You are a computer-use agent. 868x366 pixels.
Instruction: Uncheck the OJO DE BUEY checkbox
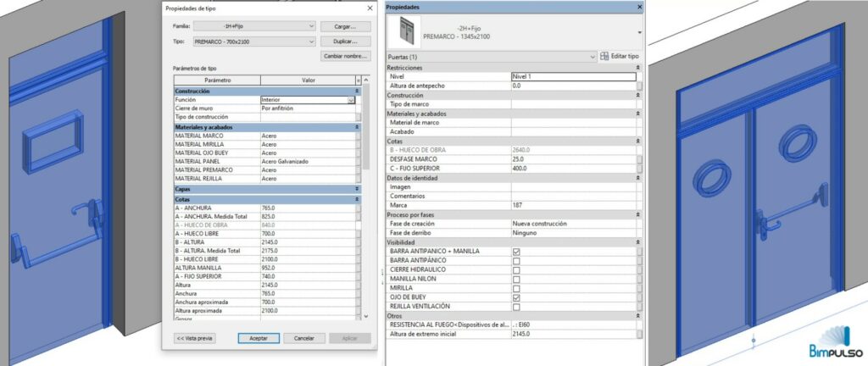516,297
